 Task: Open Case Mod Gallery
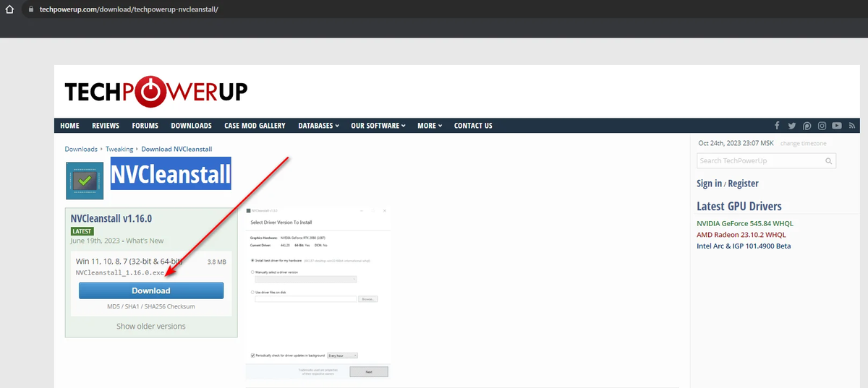[x=255, y=126]
